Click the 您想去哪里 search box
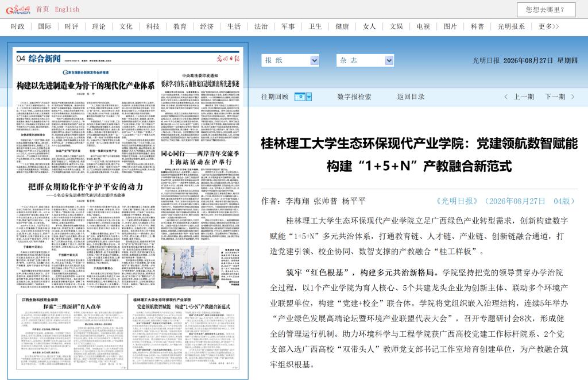588x380 pixels. [x=546, y=10]
